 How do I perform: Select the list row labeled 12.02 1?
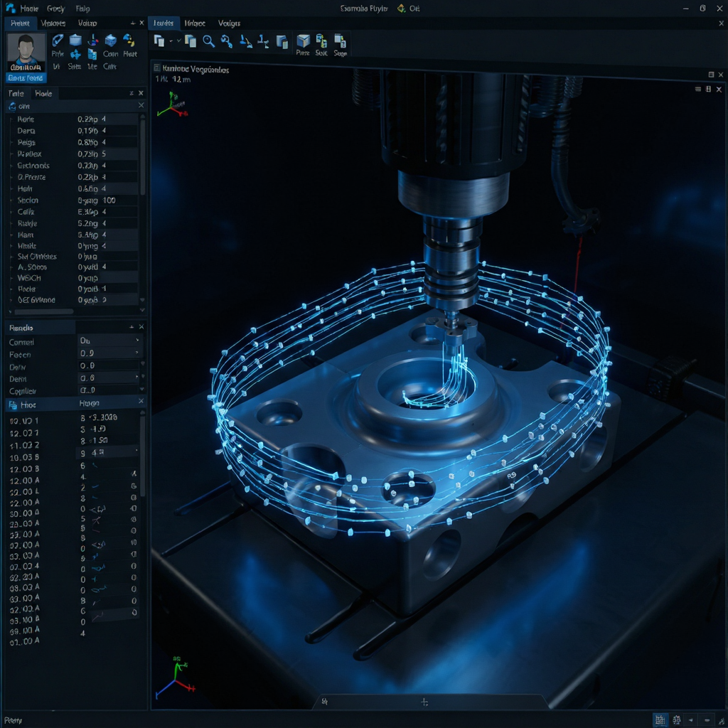(24, 433)
